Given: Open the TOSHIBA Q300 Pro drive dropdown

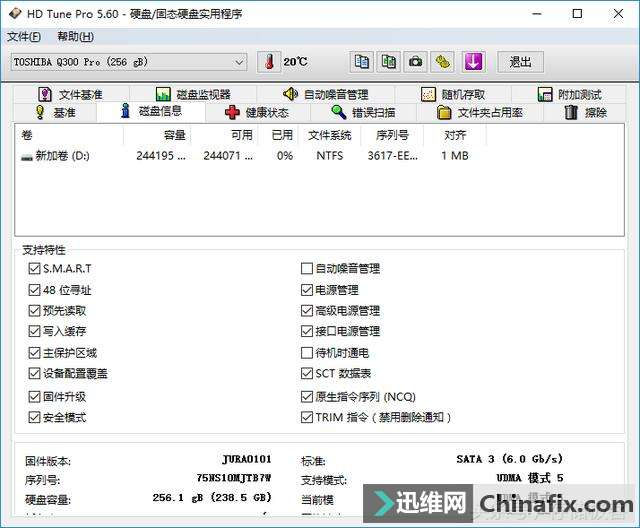Looking at the screenshot, I should click(x=129, y=62).
